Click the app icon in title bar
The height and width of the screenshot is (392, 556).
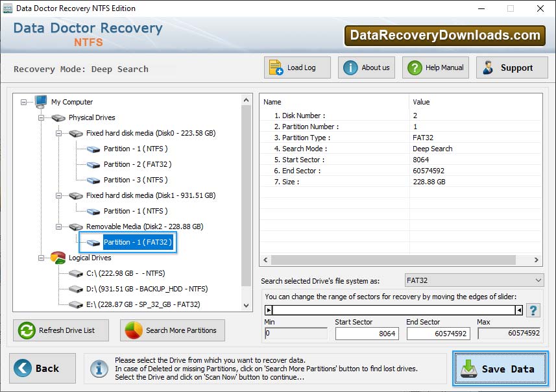(7, 8)
